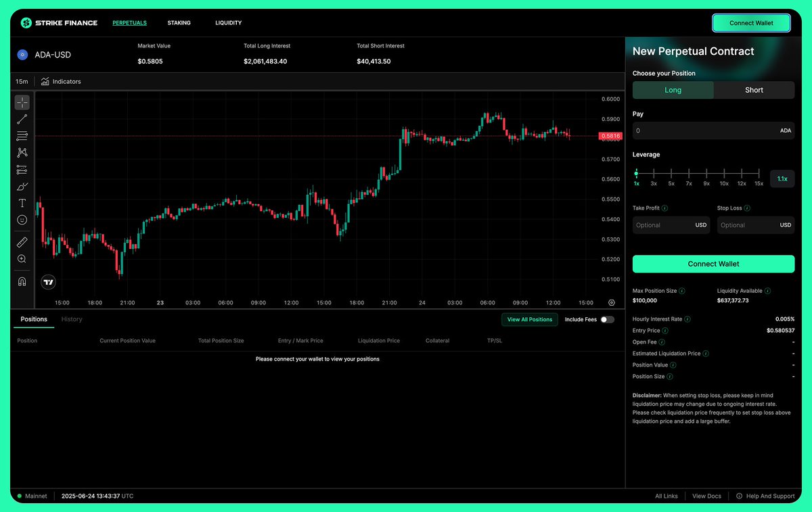Select the Short position option

[754, 90]
